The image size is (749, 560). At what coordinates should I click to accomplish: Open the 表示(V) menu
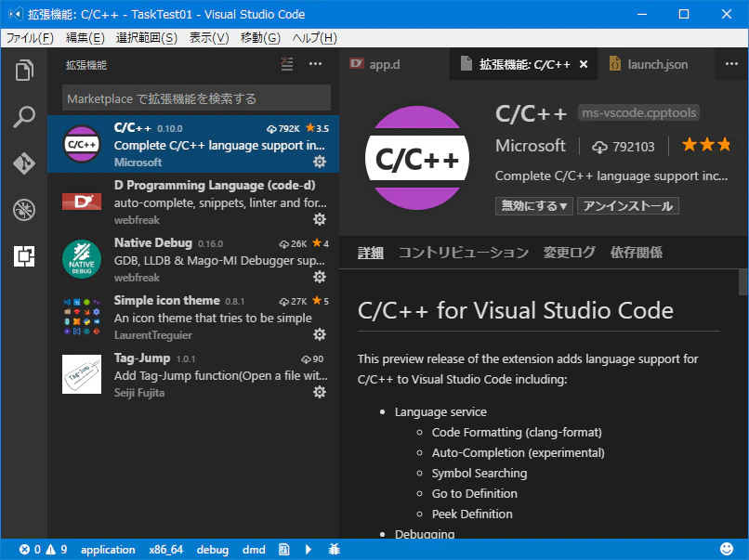coord(209,38)
